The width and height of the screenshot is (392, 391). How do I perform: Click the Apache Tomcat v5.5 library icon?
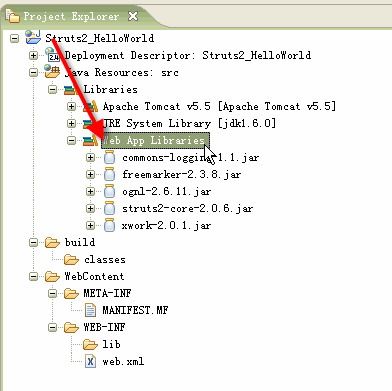point(90,106)
